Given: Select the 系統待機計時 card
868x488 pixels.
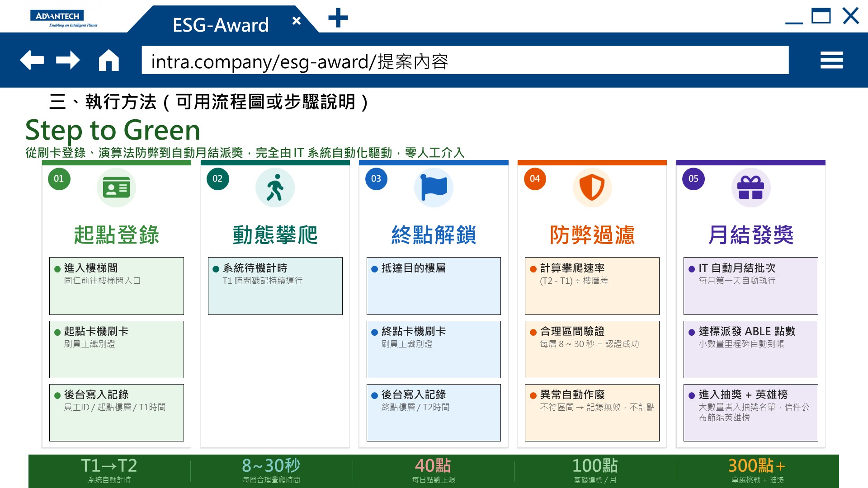Looking at the screenshot, I should 275,286.
